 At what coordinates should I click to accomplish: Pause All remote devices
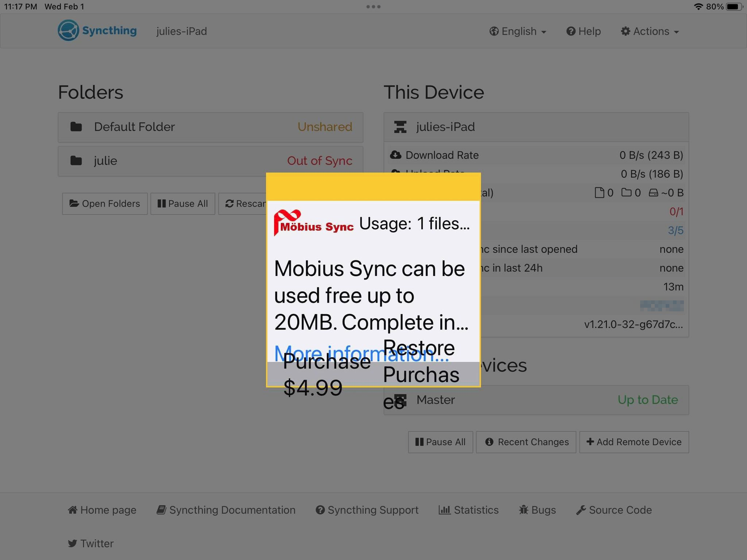[x=440, y=442]
